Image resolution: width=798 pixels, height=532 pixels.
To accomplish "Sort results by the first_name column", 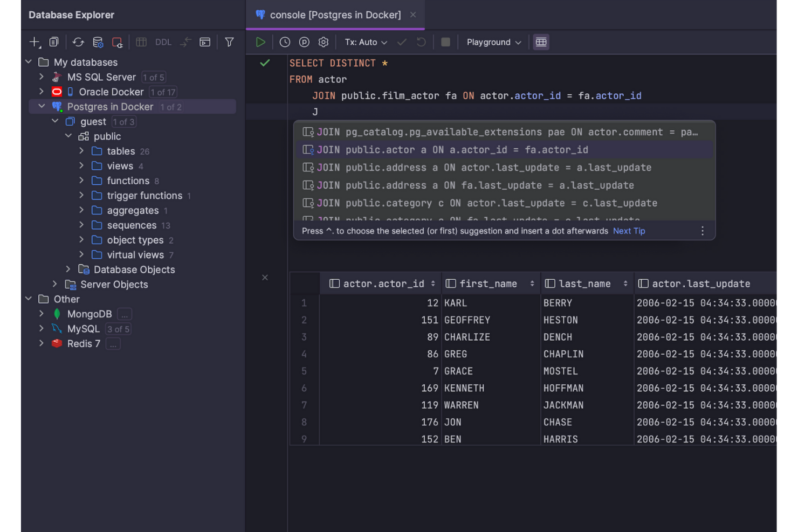I will pos(532,283).
